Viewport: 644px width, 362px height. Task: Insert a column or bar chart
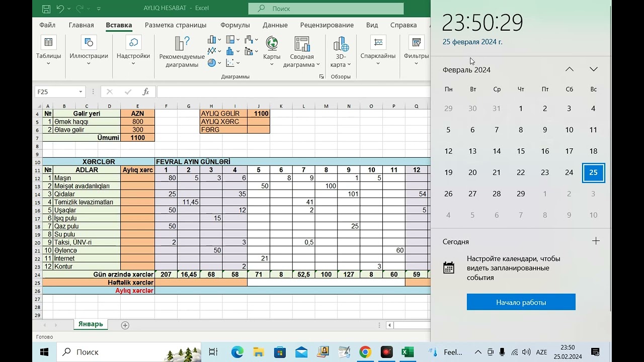pyautogui.click(x=212, y=40)
